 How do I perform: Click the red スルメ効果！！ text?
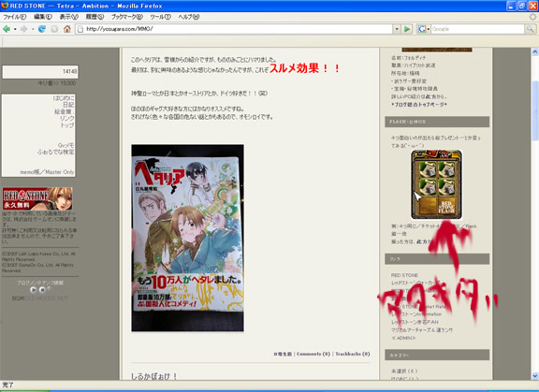click(305, 68)
